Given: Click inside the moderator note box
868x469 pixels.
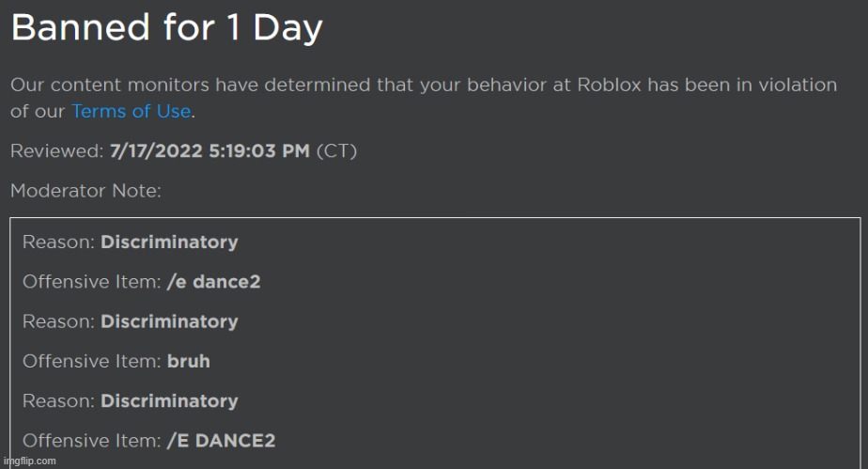Looking at the screenshot, I should point(435,343).
